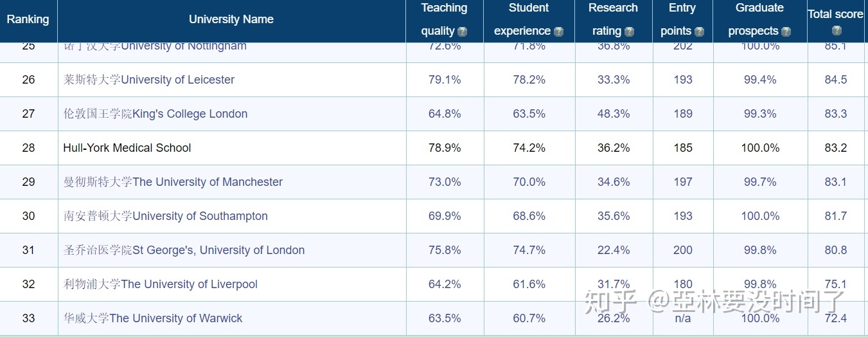Click help icon beside Research rating
The image size is (868, 337).
[x=629, y=32]
